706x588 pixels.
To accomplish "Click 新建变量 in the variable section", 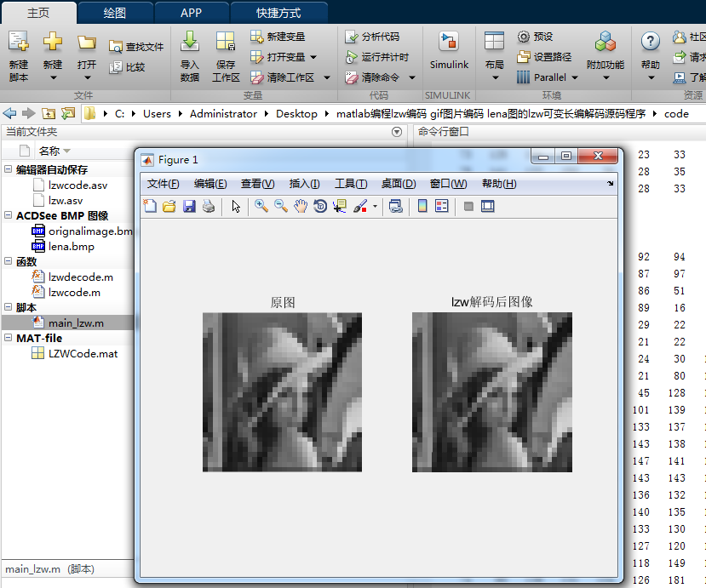I will click(278, 37).
